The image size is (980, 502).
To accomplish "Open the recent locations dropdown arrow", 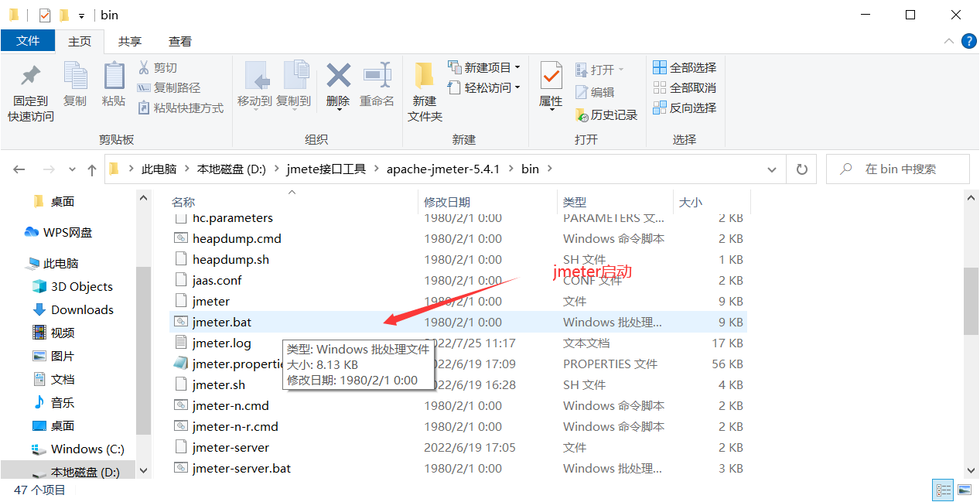I will click(x=73, y=169).
